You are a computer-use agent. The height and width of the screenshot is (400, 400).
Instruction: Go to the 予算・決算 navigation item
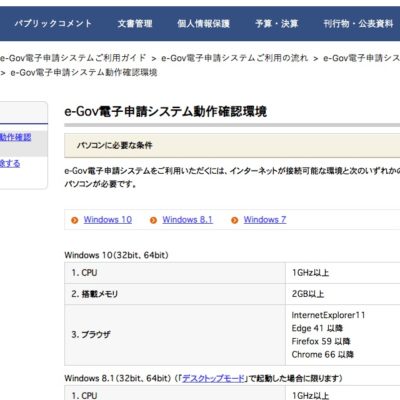click(277, 24)
